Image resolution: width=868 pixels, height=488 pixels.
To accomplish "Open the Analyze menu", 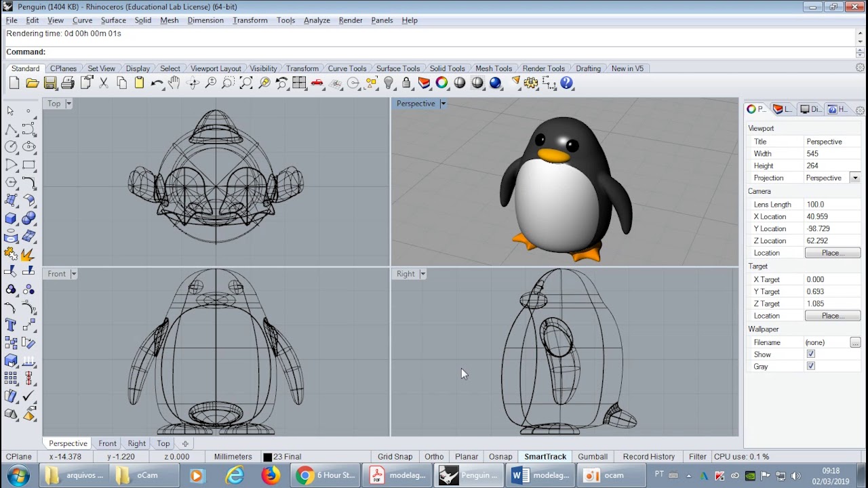I will [x=317, y=20].
